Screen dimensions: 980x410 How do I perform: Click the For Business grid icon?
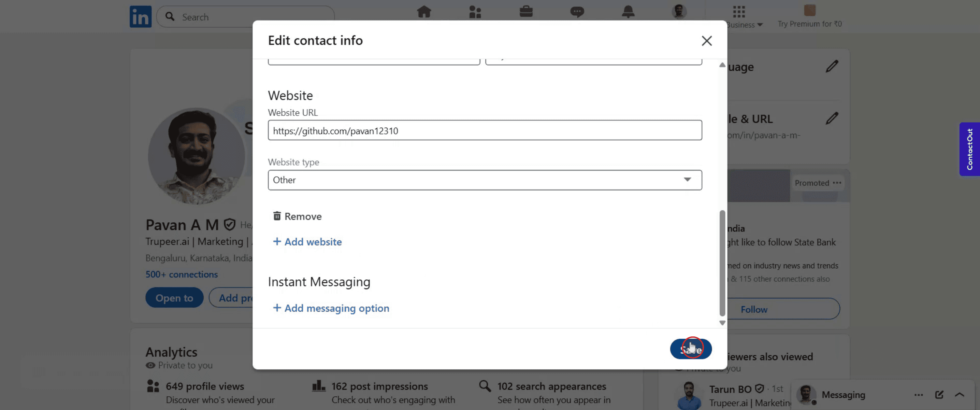click(x=739, y=11)
